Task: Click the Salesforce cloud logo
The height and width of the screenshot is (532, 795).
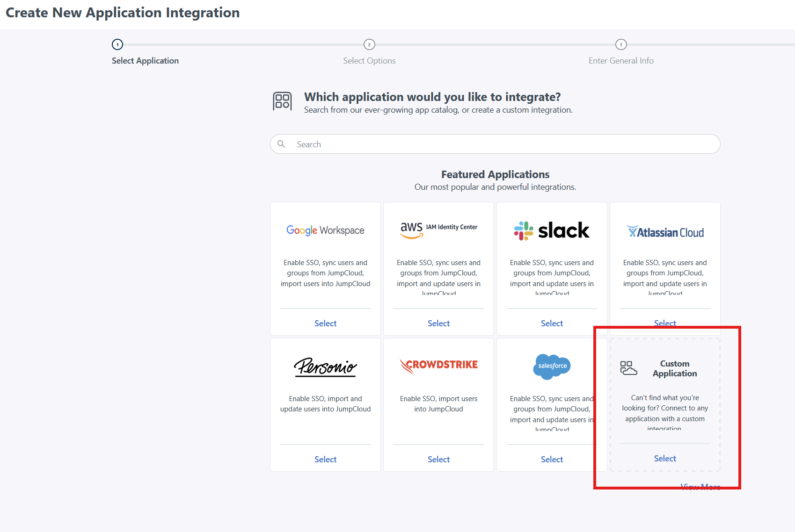Action: (x=551, y=367)
